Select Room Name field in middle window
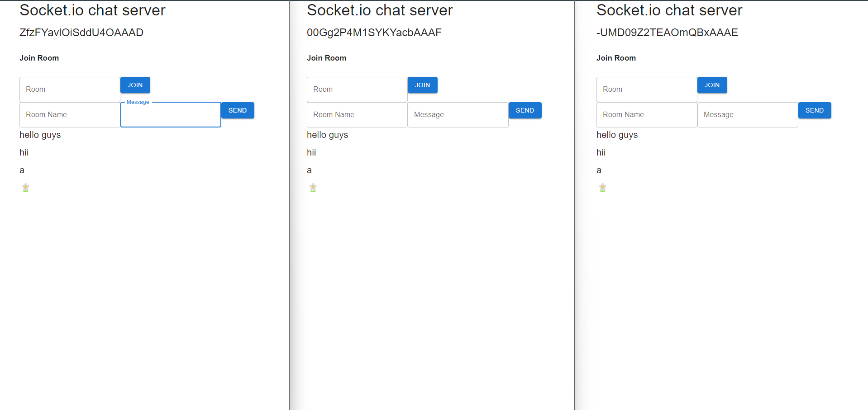Image resolution: width=868 pixels, height=410 pixels. tap(357, 115)
